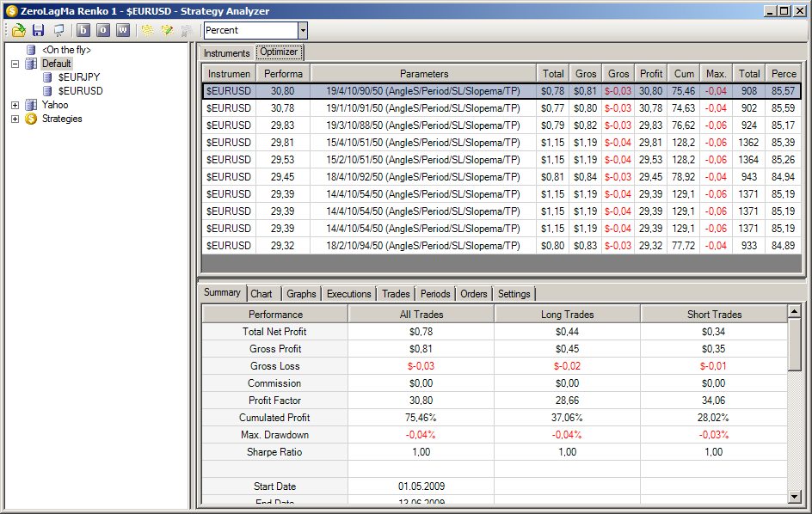This screenshot has height=514, width=812.
Task: Click the title bar application coin icon
Action: (11, 11)
